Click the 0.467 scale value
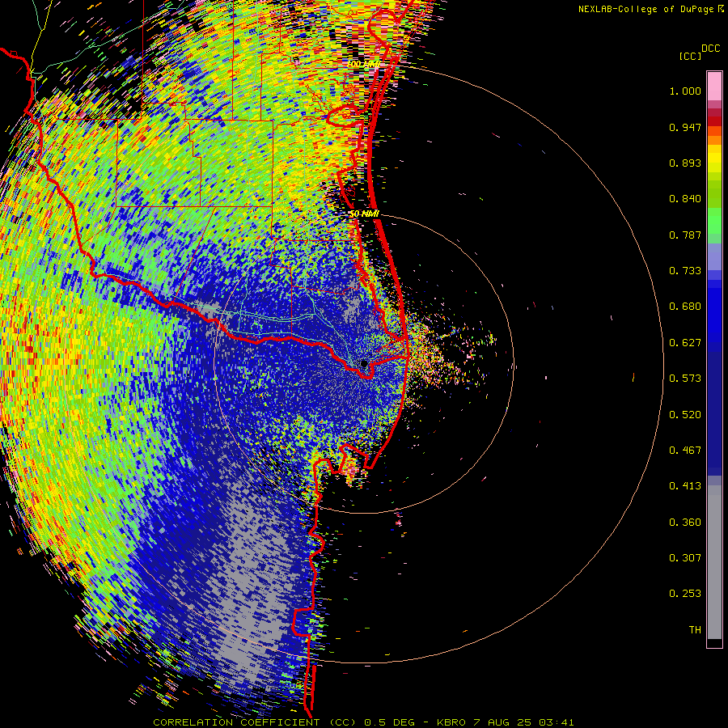The height and width of the screenshot is (728, 728). coord(685,451)
